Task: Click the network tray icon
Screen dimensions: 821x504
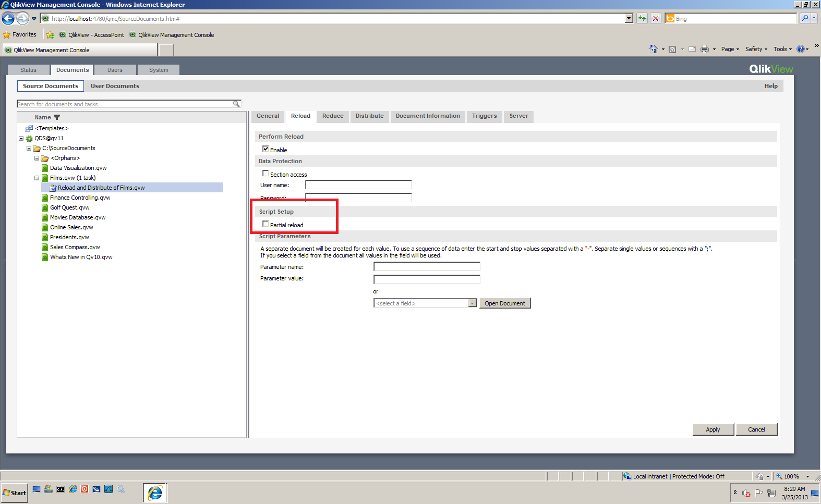Action: point(771,493)
